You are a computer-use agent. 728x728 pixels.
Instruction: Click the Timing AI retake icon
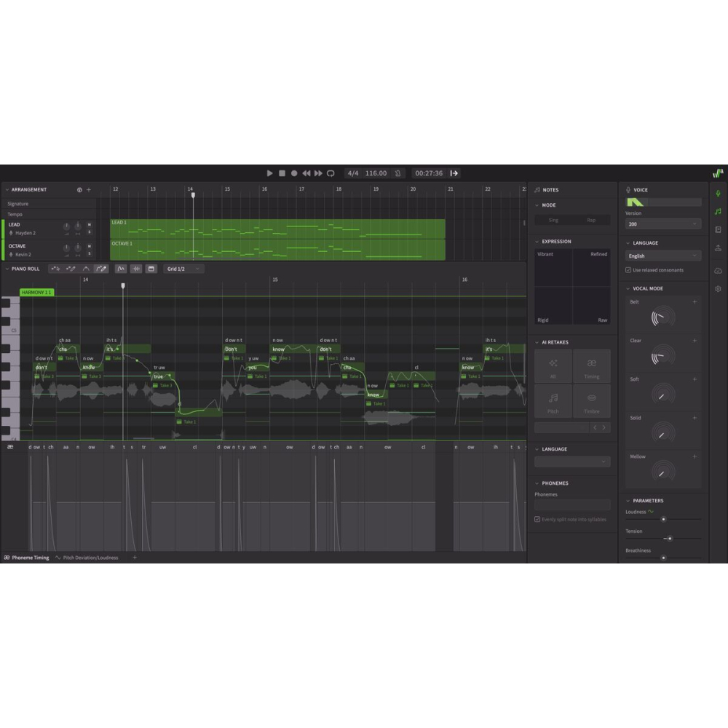tap(591, 366)
